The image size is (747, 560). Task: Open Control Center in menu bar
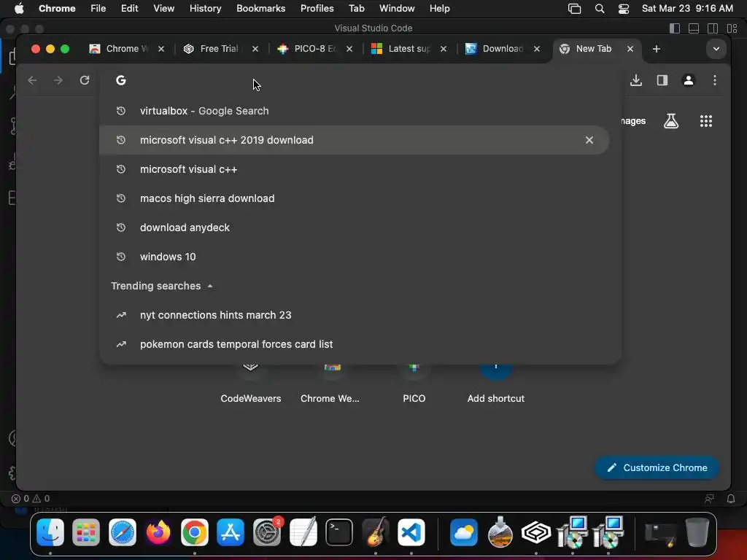pos(624,9)
